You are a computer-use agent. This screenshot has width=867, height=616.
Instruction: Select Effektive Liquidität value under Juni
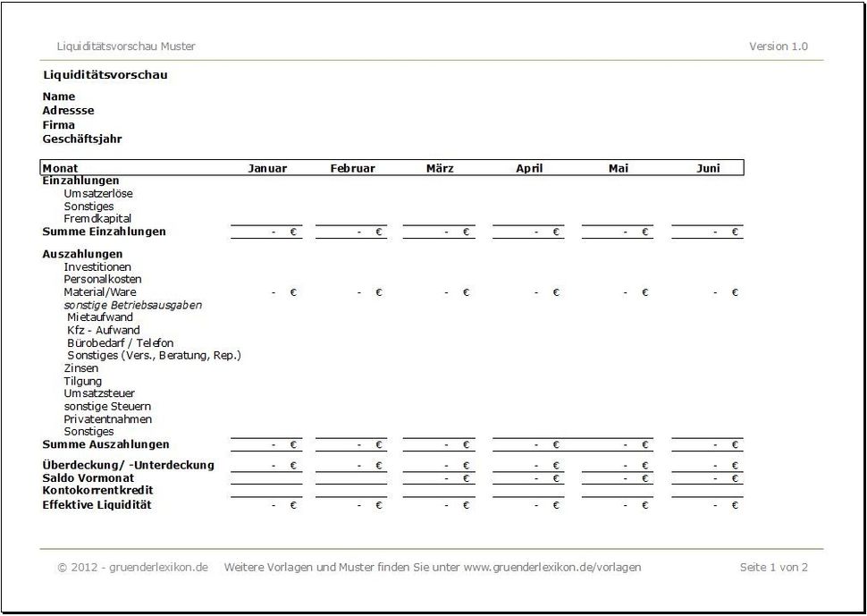coord(708,505)
